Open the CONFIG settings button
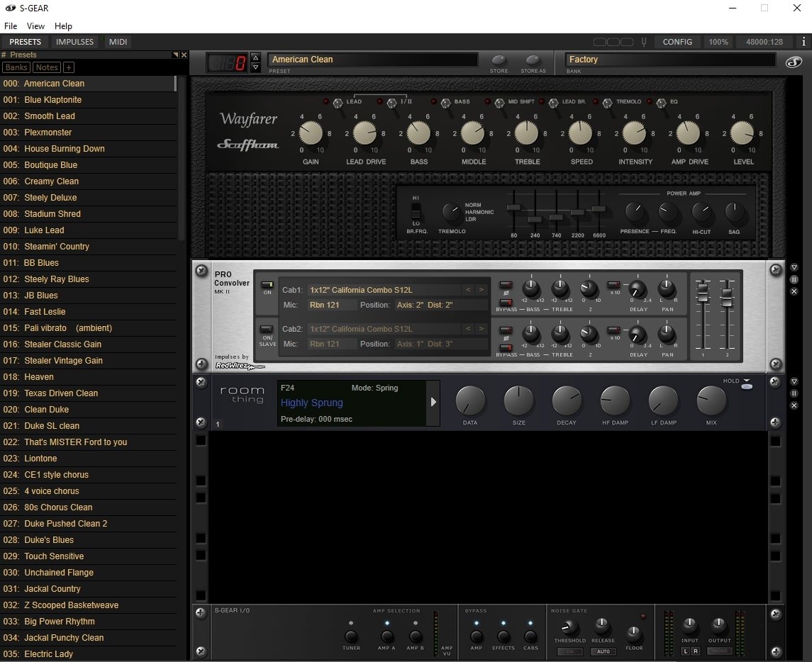Image resolution: width=812 pixels, height=662 pixels. point(677,42)
